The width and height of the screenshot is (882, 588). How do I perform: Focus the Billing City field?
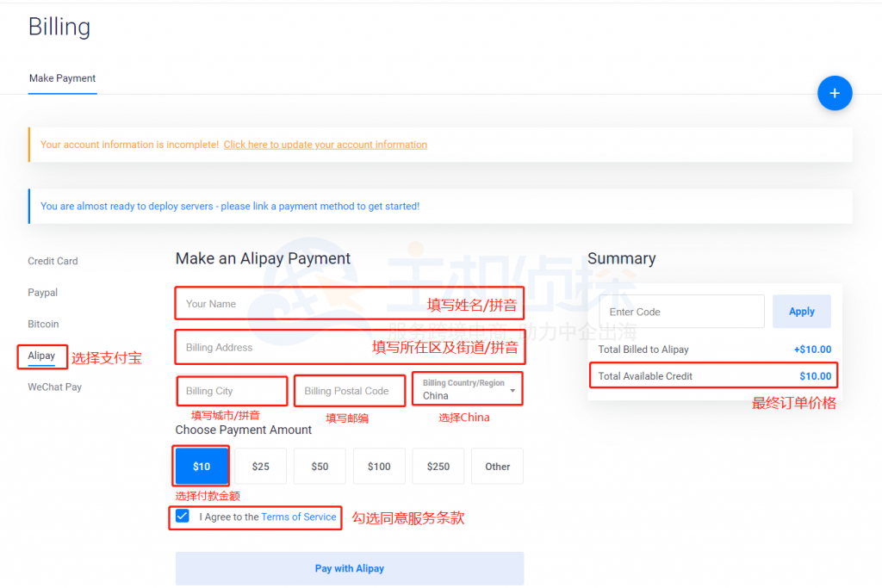(x=232, y=391)
